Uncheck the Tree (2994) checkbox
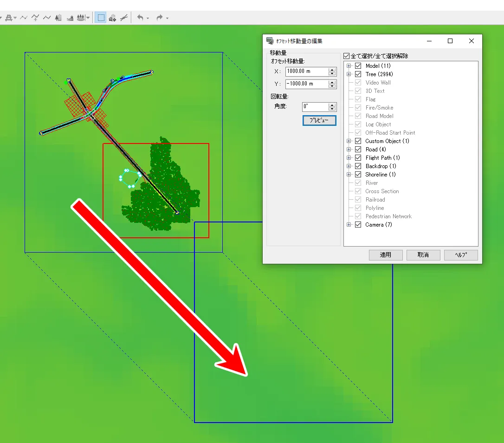 [358, 74]
